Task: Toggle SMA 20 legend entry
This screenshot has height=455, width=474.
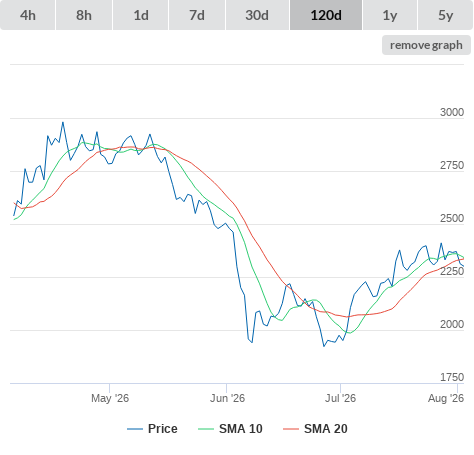Action: pyautogui.click(x=315, y=429)
